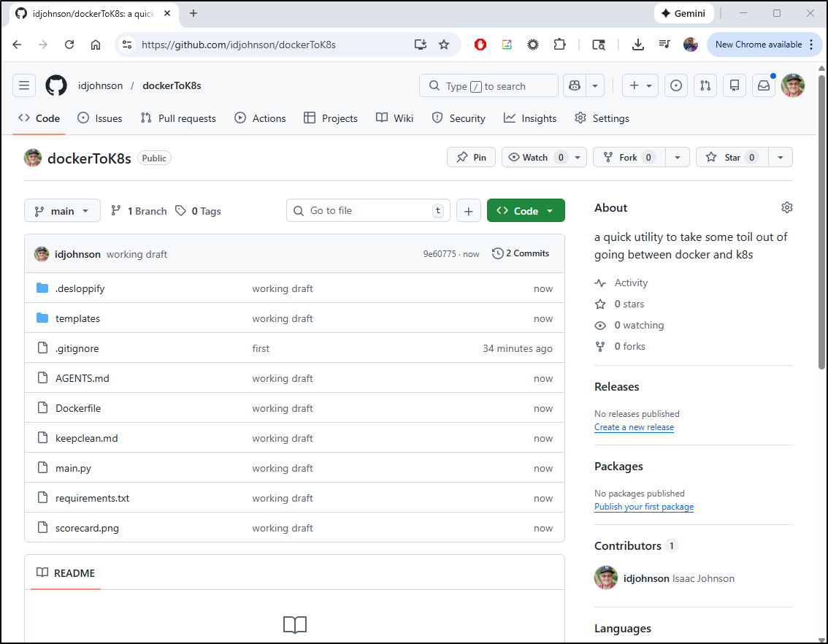Open the Copilot chat icon
828x644 pixels.
[x=574, y=85]
